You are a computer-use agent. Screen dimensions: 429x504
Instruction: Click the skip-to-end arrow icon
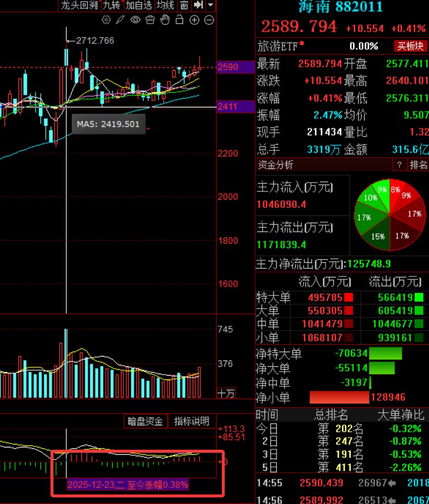[199, 5]
